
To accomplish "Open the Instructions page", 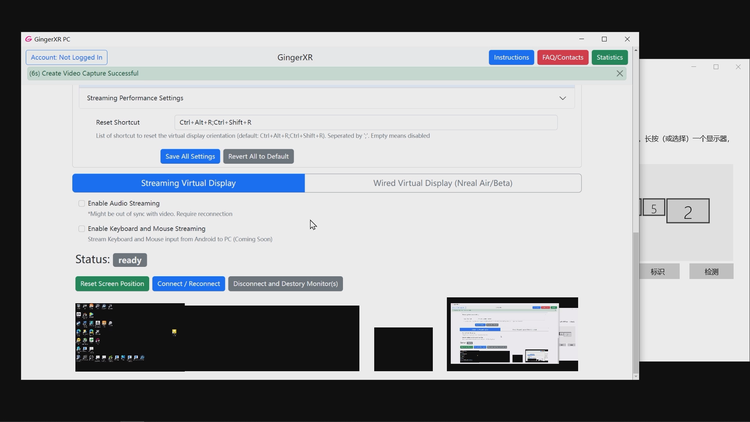I will pyautogui.click(x=511, y=57).
